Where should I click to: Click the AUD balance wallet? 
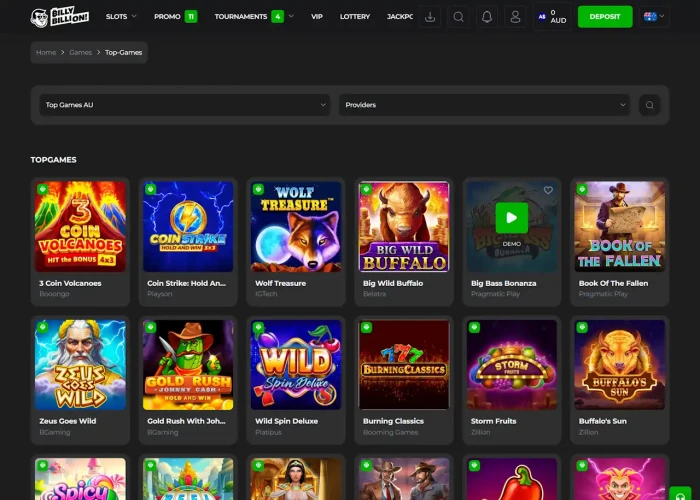(x=552, y=17)
